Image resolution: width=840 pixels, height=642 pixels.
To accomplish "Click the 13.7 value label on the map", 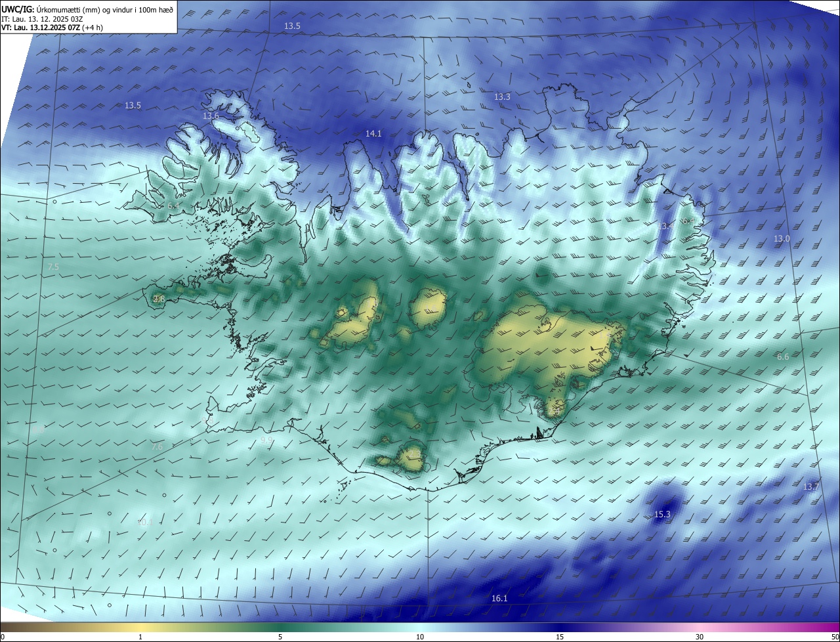I will click(x=811, y=486).
